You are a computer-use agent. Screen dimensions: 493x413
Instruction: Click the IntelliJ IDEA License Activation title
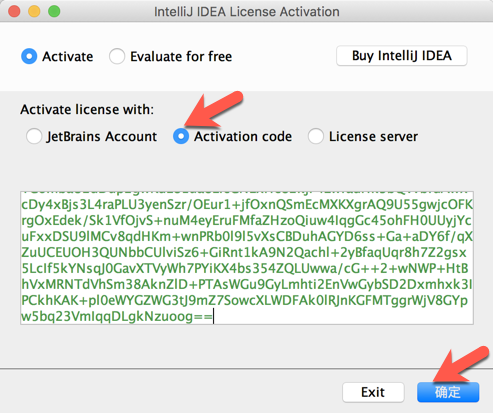[247, 12]
